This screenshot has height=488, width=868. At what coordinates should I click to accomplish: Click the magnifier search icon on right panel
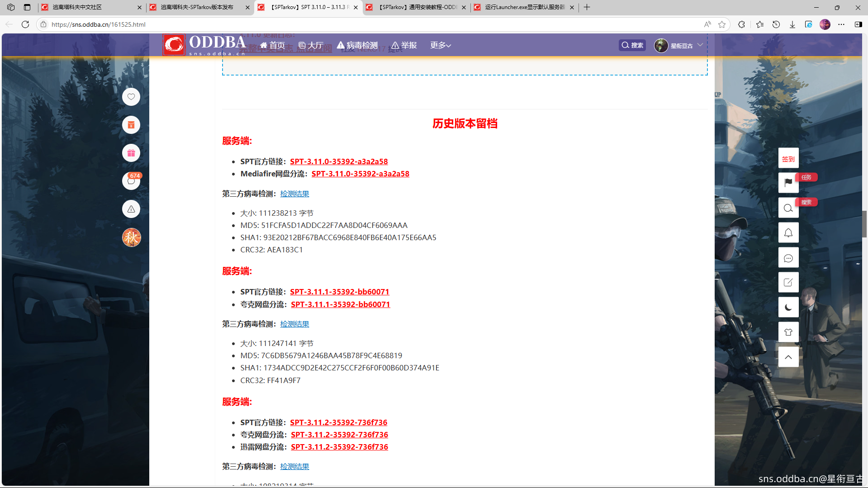pos(788,208)
